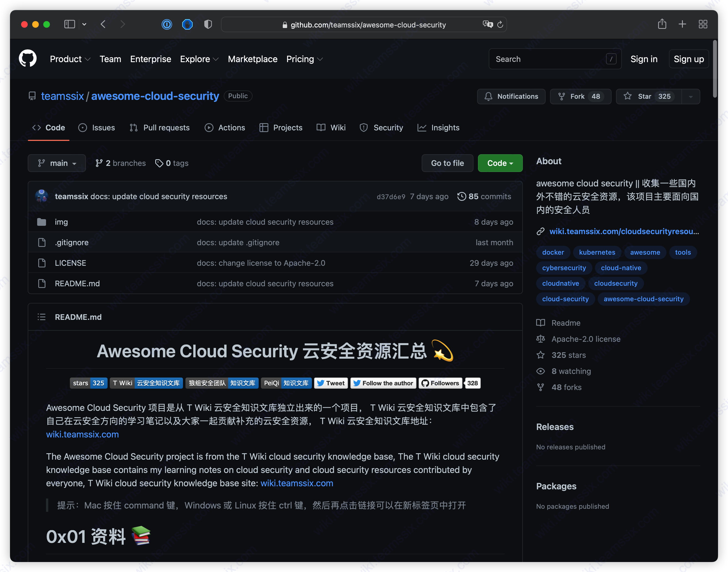Open the Star lists dropdown arrow

(691, 97)
